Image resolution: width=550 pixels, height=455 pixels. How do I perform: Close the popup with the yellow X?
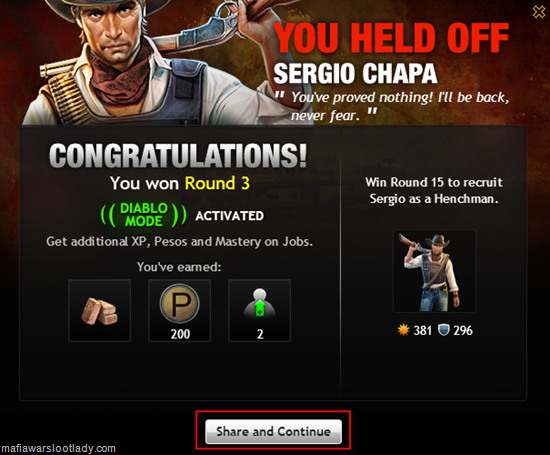[539, 12]
